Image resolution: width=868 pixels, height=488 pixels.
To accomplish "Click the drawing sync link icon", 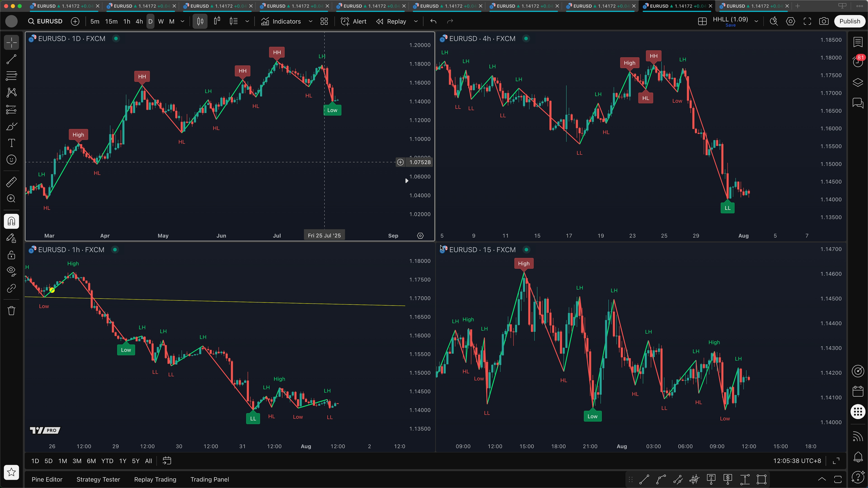I will 12,288.
